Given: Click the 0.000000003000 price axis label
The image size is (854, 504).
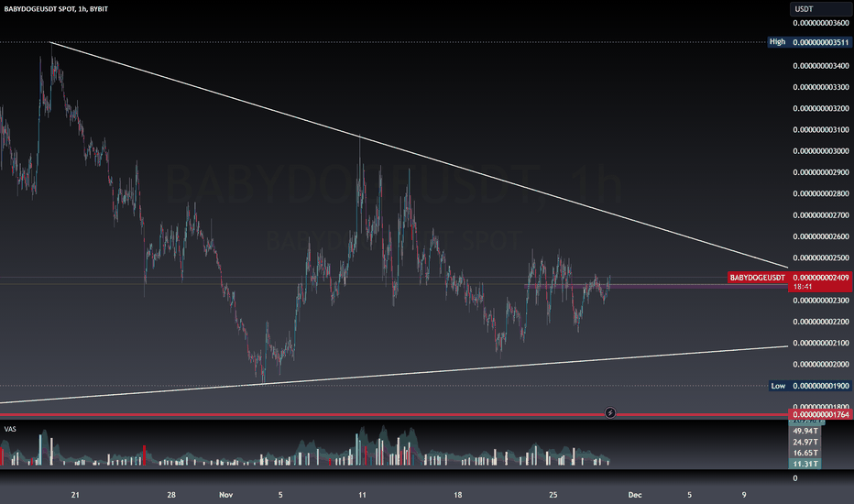Looking at the screenshot, I should click(x=821, y=151).
